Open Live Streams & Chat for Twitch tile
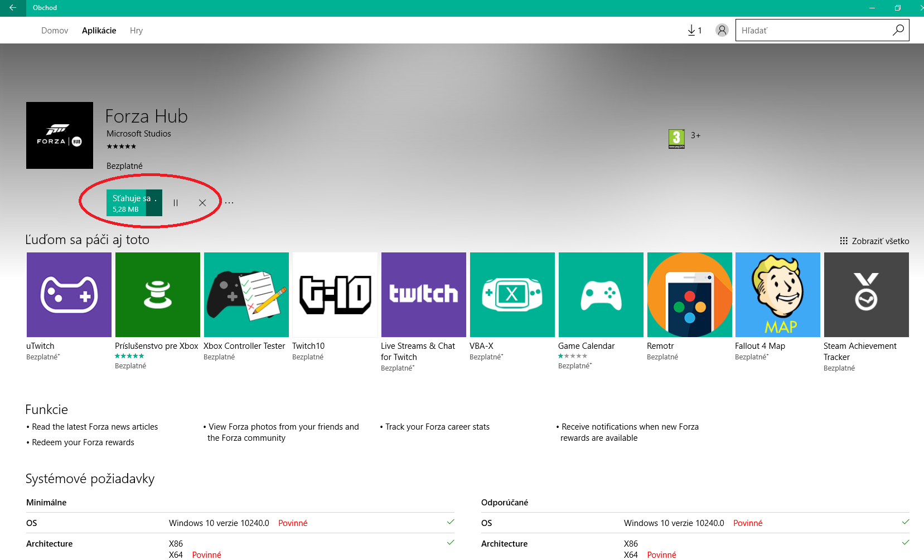924x560 pixels. 424,295
